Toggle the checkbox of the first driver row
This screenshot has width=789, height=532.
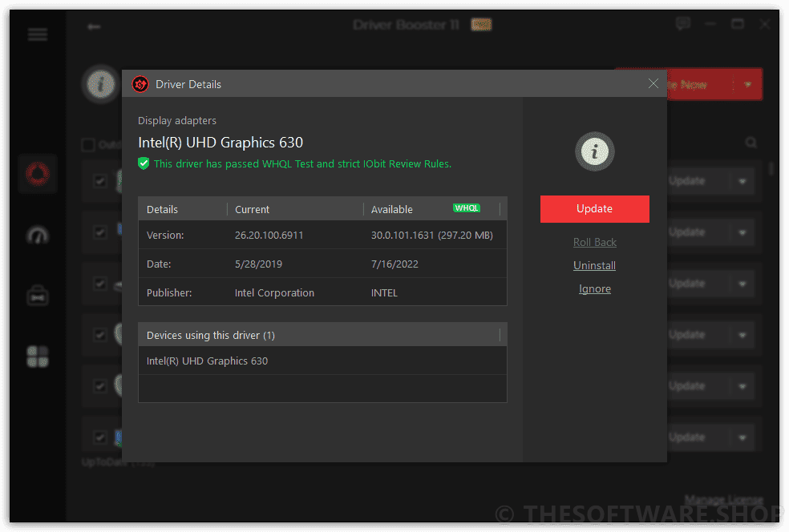pos(100,181)
